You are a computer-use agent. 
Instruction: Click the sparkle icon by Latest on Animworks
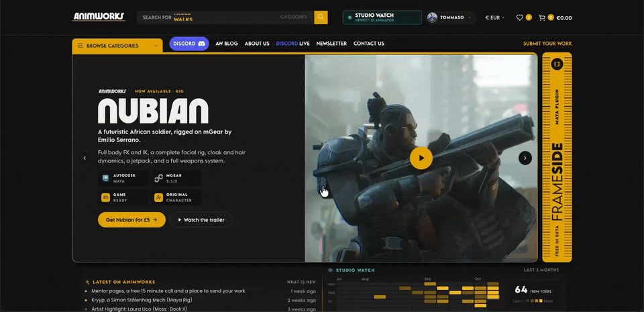(x=87, y=282)
